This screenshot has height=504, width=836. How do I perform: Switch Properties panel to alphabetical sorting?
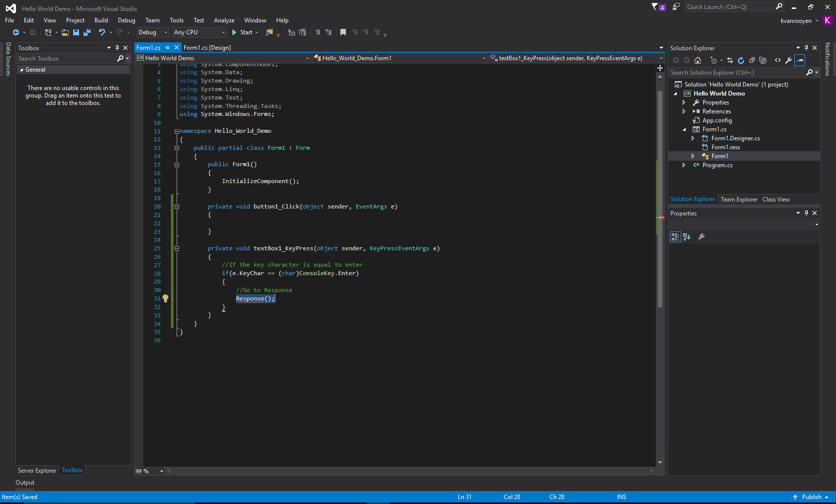(x=687, y=237)
